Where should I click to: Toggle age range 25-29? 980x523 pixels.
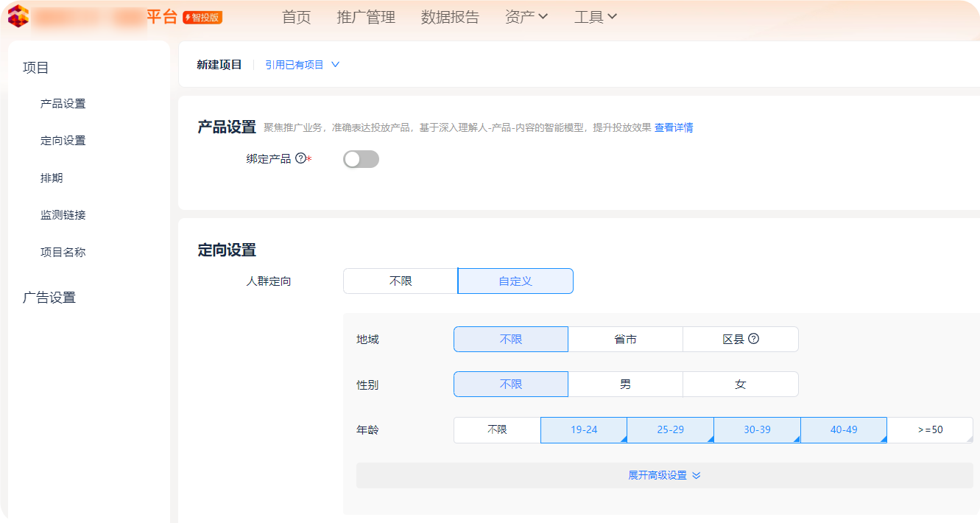[671, 430]
